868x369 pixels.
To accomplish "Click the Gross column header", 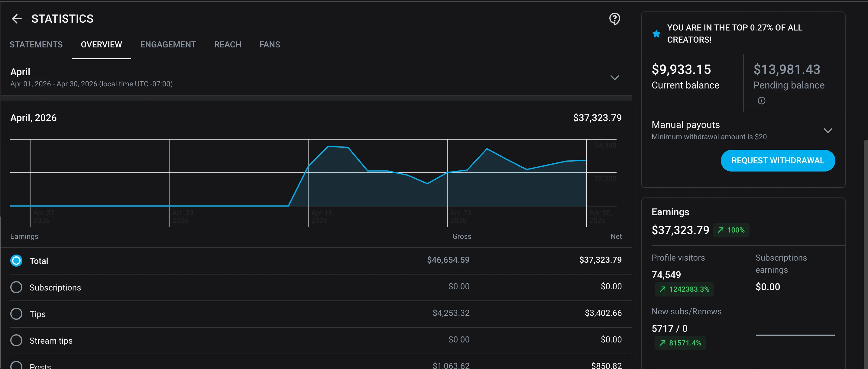I will tap(462, 236).
